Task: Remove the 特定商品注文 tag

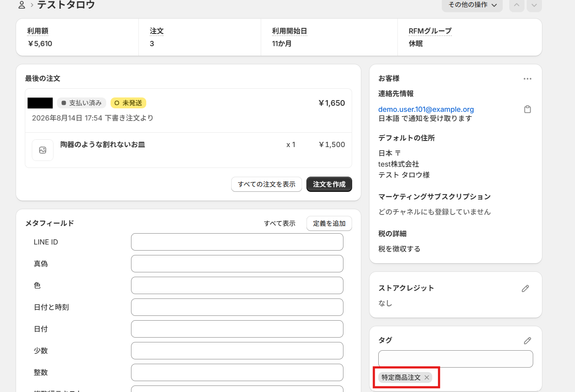Action: tap(427, 377)
